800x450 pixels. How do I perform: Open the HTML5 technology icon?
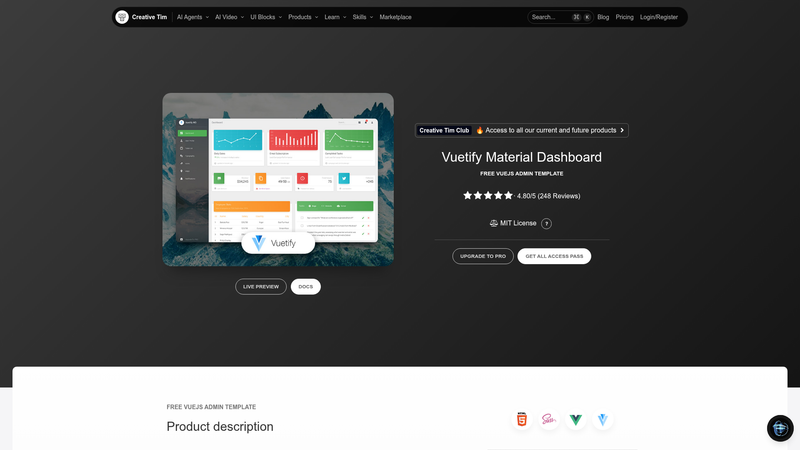521,419
